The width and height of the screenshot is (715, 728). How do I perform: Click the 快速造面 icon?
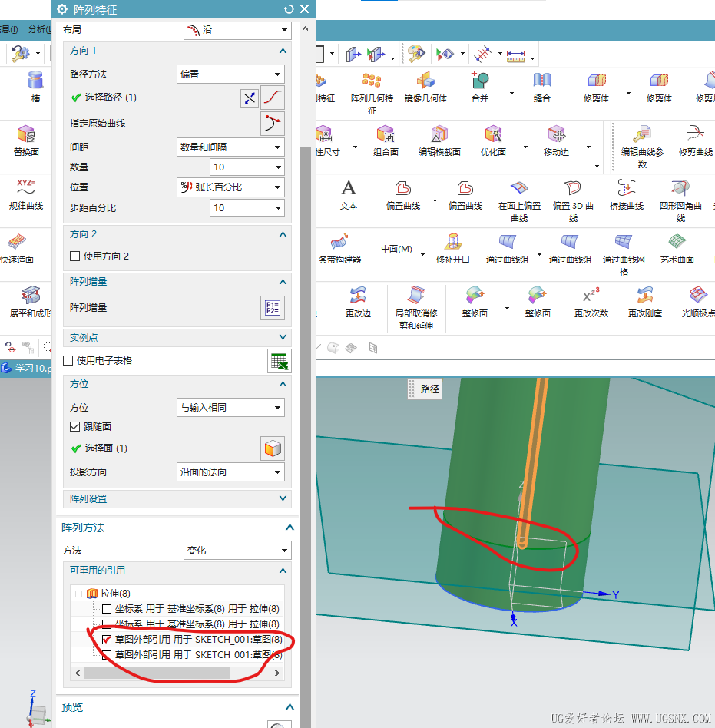point(17,241)
